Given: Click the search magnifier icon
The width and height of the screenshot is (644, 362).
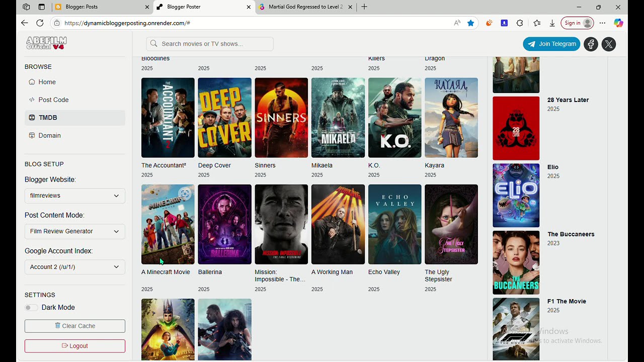Looking at the screenshot, I should [154, 44].
